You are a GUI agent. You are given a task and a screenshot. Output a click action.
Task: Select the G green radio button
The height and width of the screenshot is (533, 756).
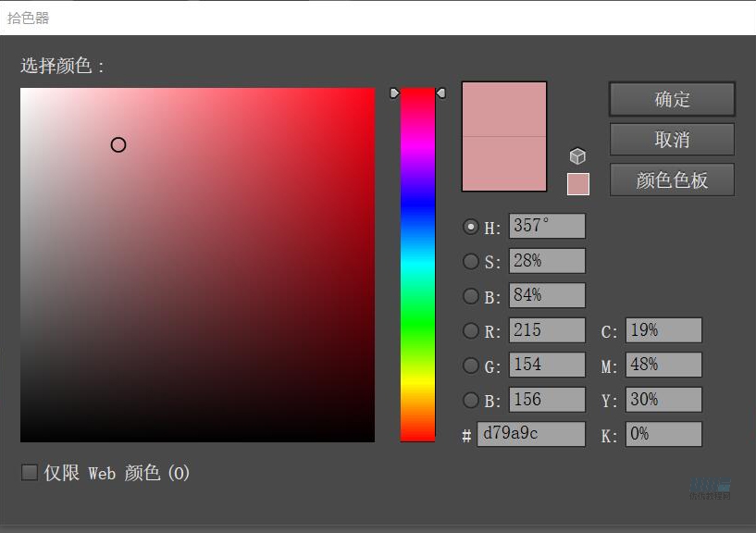tap(471, 366)
